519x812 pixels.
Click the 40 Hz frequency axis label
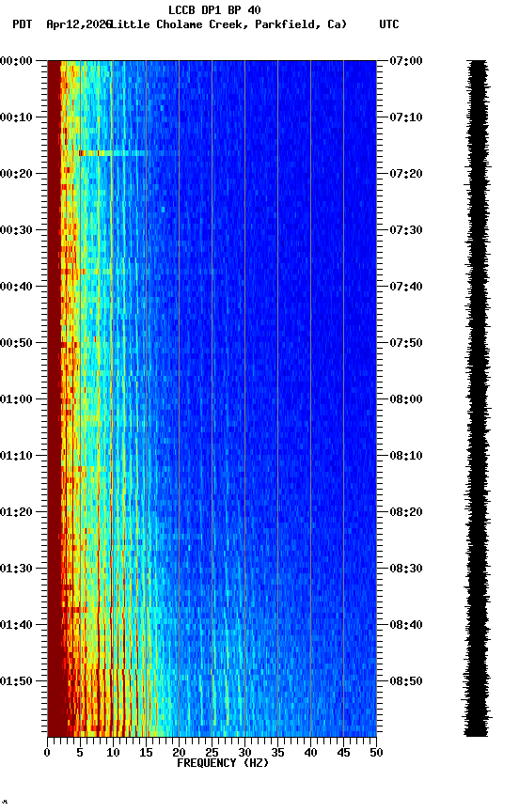311,753
